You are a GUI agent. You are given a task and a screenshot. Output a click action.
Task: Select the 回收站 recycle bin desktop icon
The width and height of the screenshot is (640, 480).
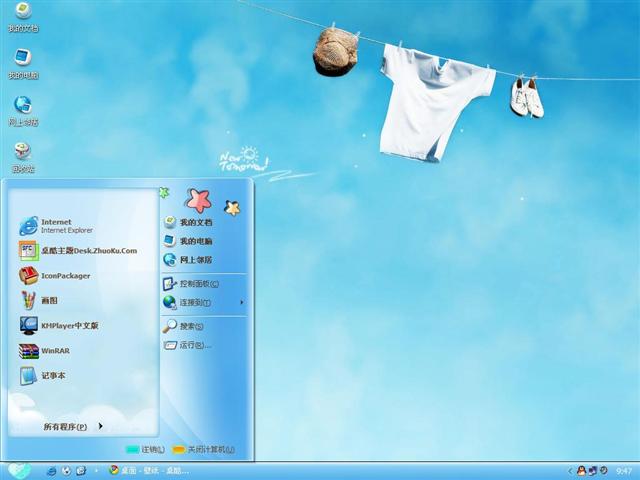23,158
